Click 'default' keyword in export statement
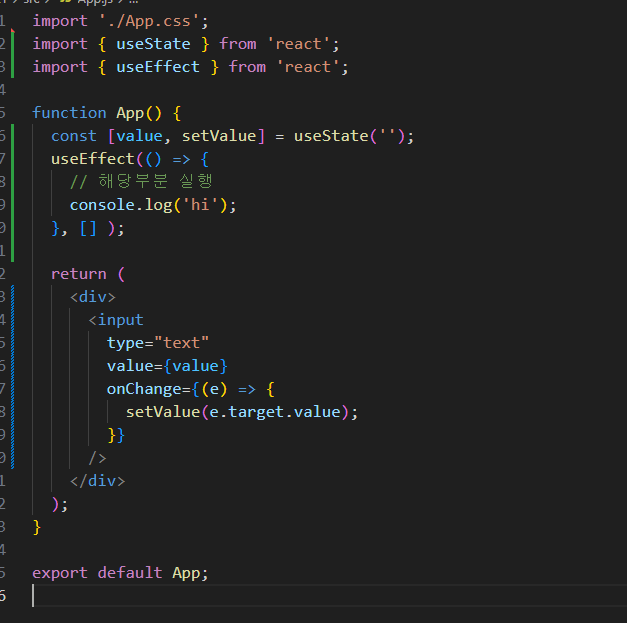This screenshot has height=623, width=627. click(x=130, y=573)
